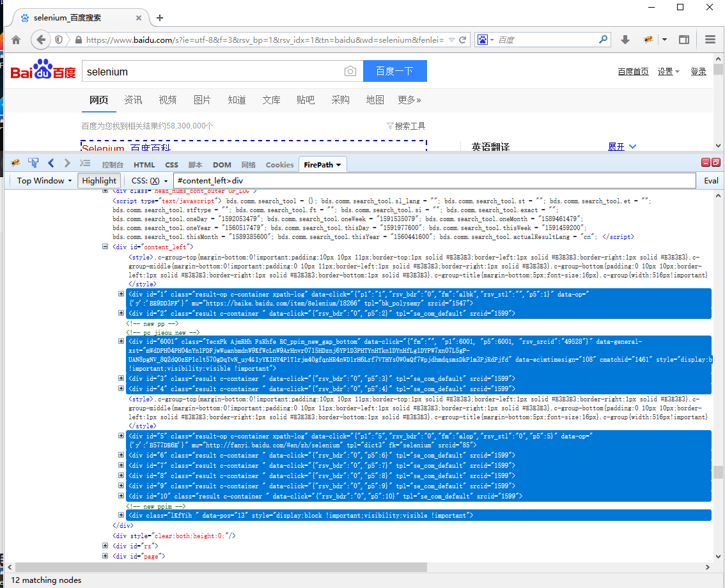Click the 登录 link
The width and height of the screenshot is (725, 588).
click(x=698, y=72)
